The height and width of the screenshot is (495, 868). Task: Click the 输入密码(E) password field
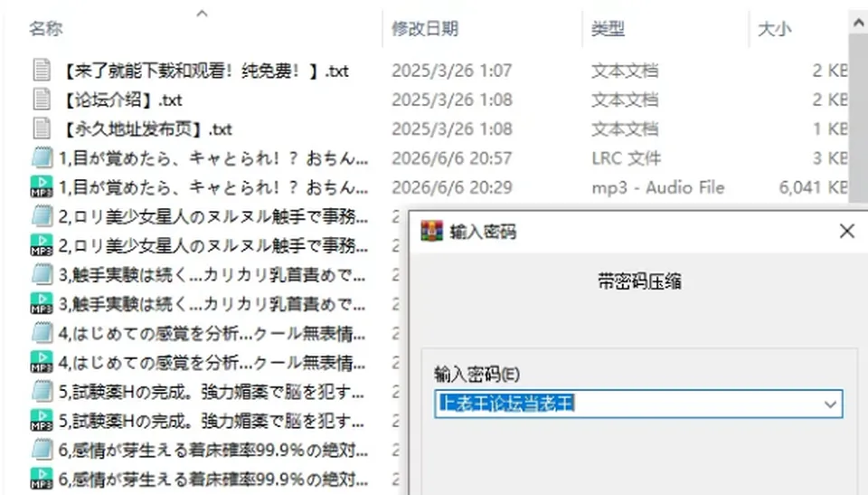click(639, 404)
